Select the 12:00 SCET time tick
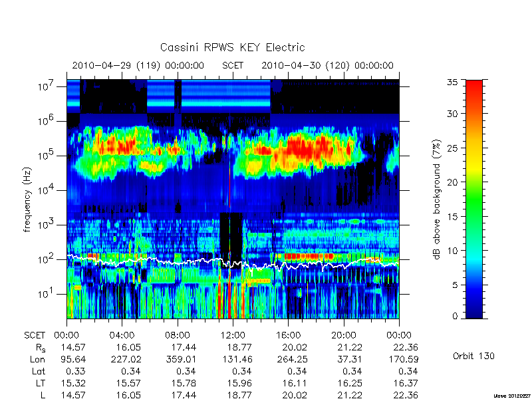The image size is (532, 399). click(x=233, y=336)
